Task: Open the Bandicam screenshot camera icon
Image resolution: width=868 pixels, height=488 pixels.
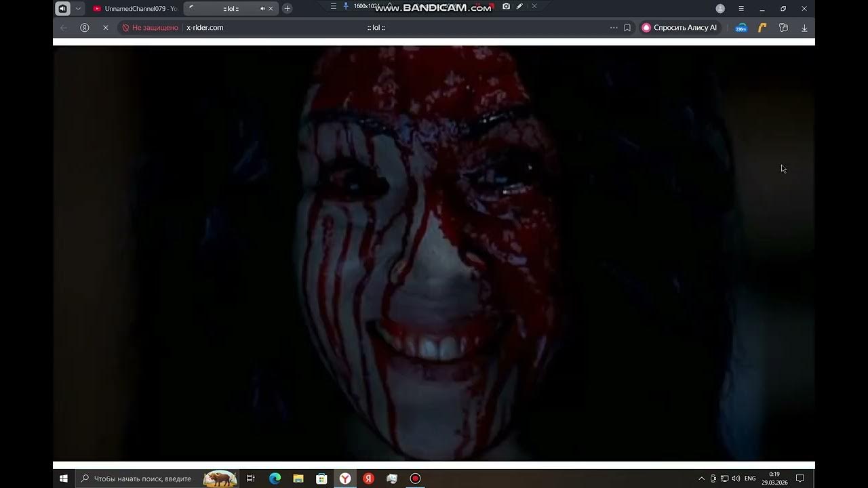Action: [506, 7]
